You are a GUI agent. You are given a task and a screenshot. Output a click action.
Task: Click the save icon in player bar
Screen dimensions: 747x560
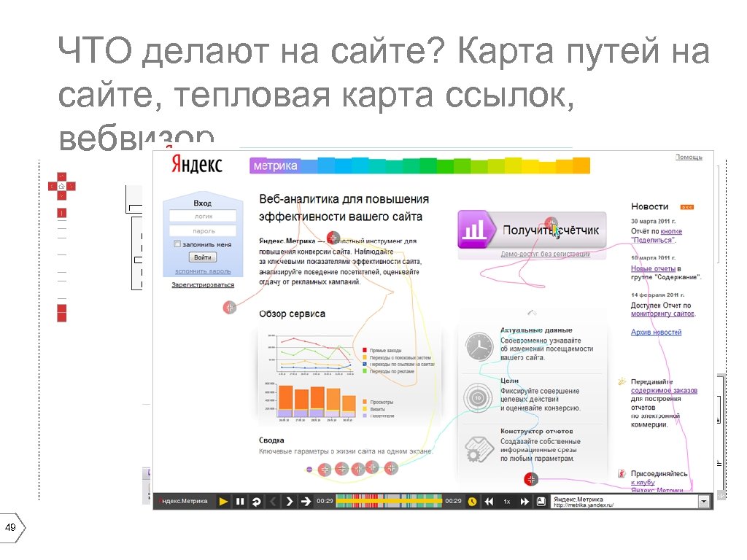pyautogui.click(x=541, y=502)
